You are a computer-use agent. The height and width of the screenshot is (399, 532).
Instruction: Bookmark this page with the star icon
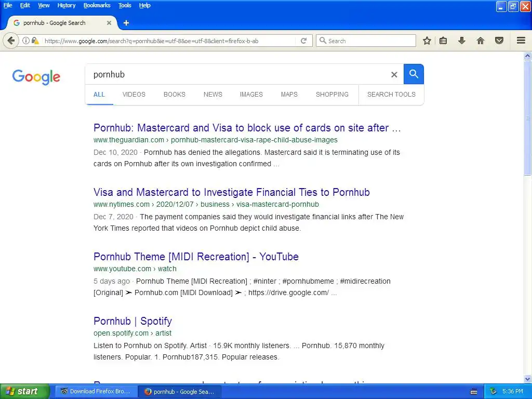(x=427, y=41)
